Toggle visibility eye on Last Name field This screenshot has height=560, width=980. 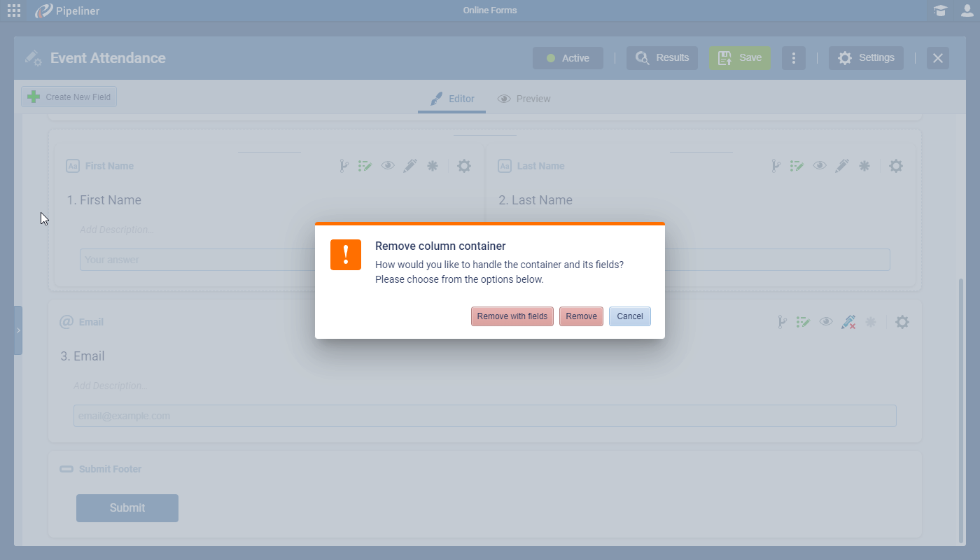[x=820, y=166]
